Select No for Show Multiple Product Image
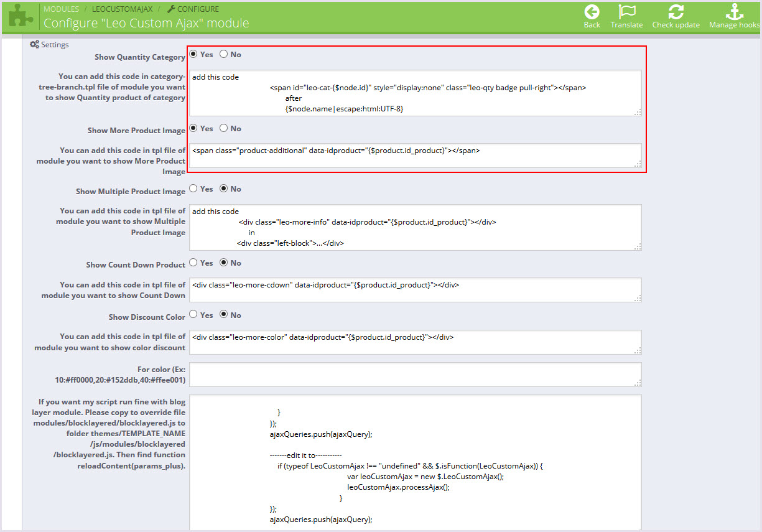This screenshot has height=532, width=762. 224,189
